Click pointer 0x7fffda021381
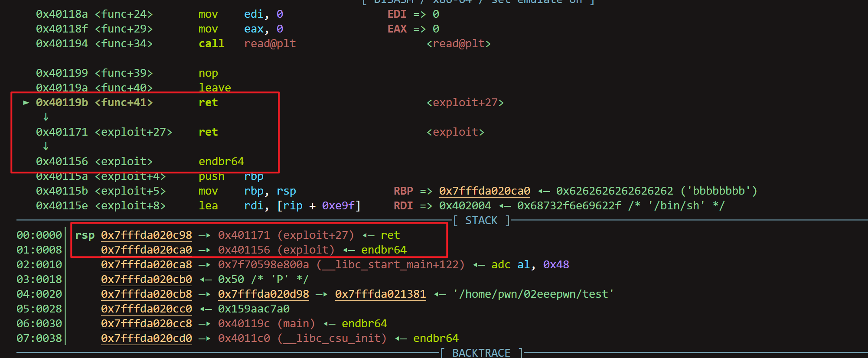868x358 pixels. tap(381, 294)
